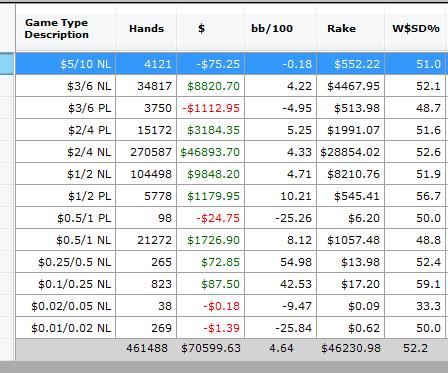This screenshot has width=448, height=373.
Task: Click the total hands 461488 in footer
Action: point(147,348)
